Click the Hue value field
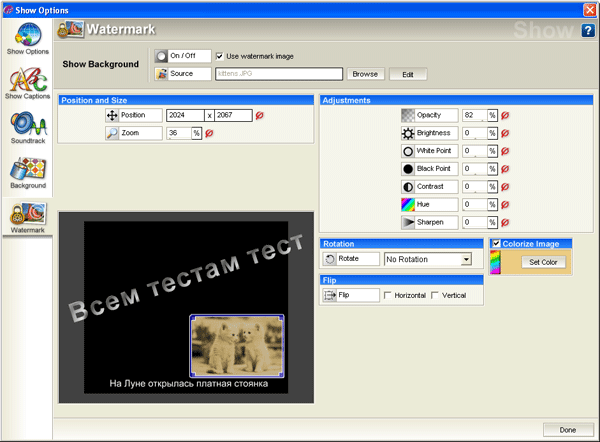This screenshot has width=600, height=442. [x=474, y=204]
